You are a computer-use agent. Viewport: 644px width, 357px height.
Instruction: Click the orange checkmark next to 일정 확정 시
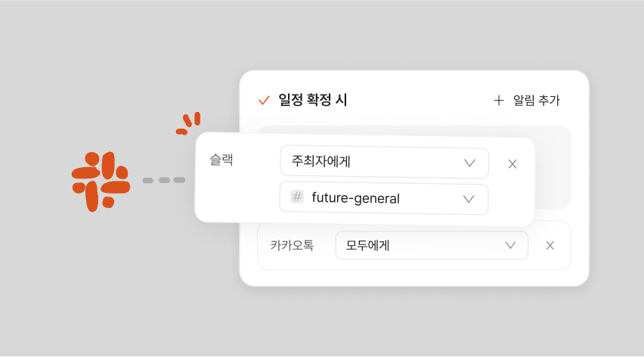tap(264, 100)
